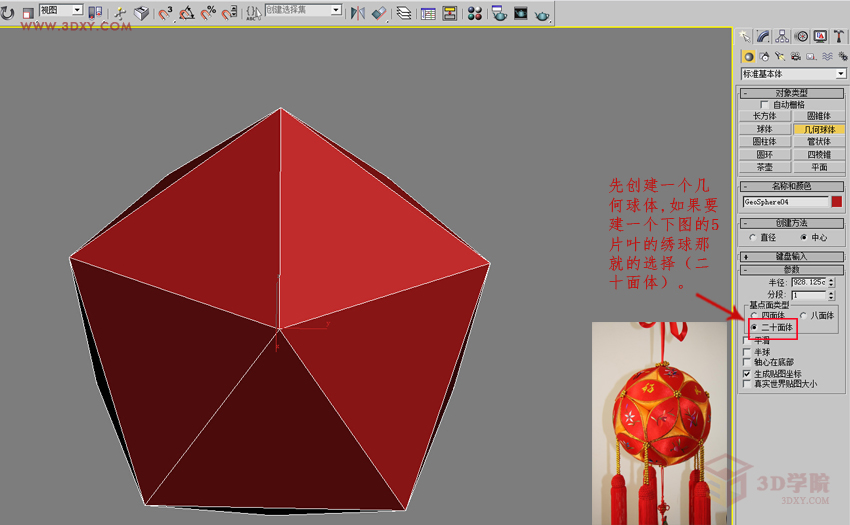This screenshot has height=525, width=850.
Task: Open Schematic View icon
Action: (x=449, y=13)
